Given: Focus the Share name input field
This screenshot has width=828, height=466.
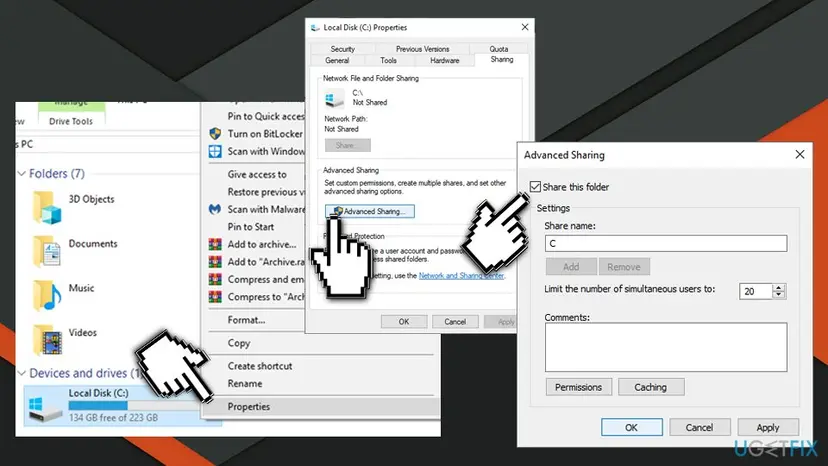Looking at the screenshot, I should 666,244.
